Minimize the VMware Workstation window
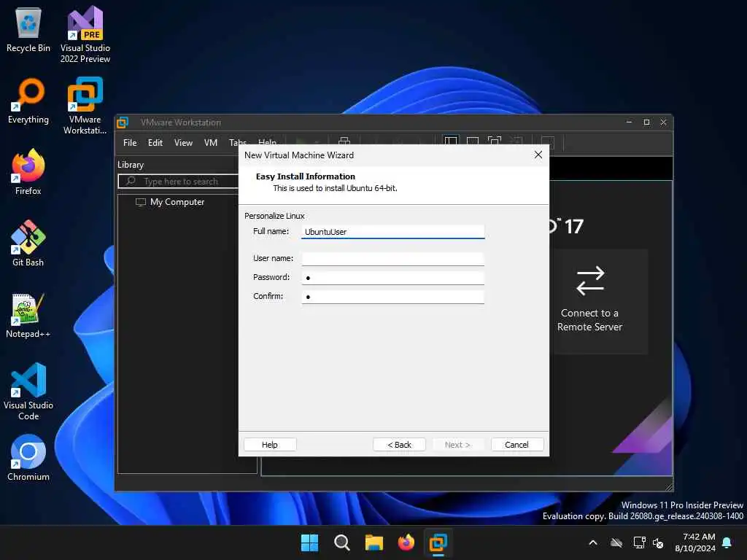 coord(629,122)
